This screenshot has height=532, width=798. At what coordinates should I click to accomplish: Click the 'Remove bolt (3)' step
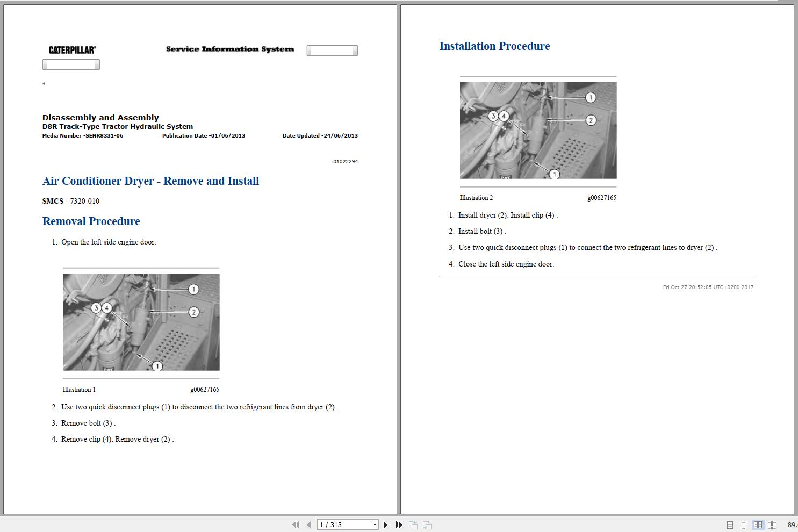point(88,423)
